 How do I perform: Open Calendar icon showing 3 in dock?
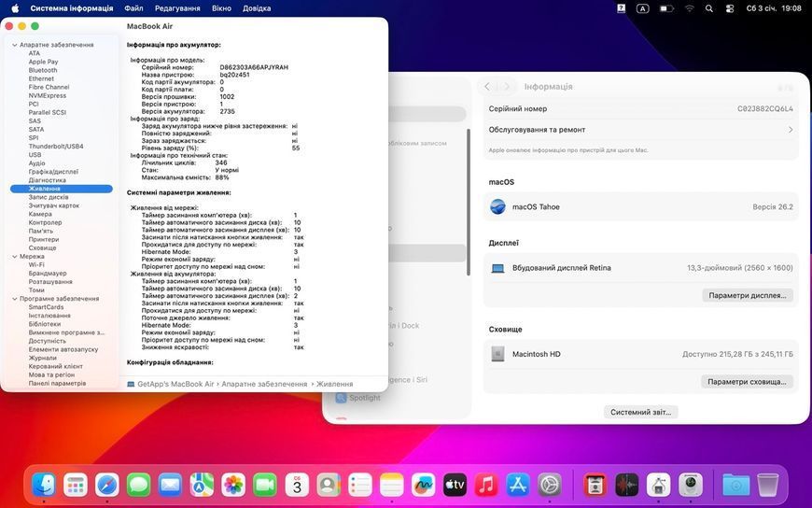pos(297,486)
